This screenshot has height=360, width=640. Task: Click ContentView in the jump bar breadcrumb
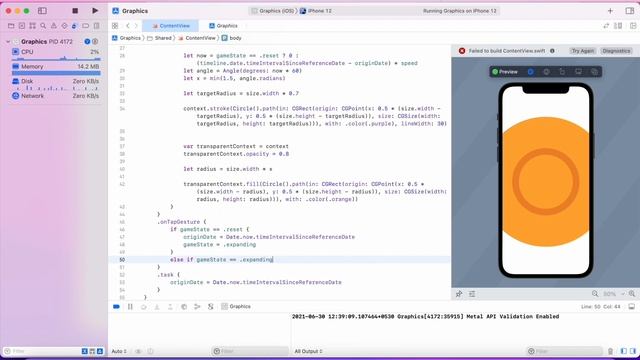pos(197,38)
